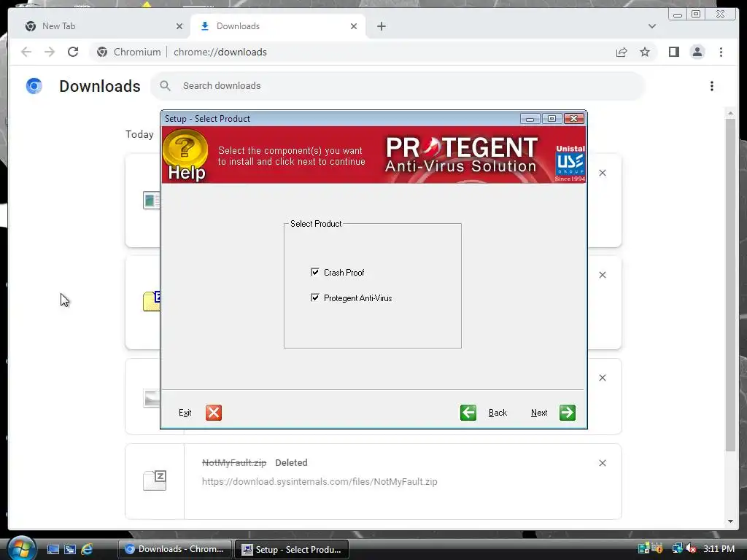Viewport: 747px width, 560px height.
Task: Click the scrollbar up arrow
Action: coord(730,113)
